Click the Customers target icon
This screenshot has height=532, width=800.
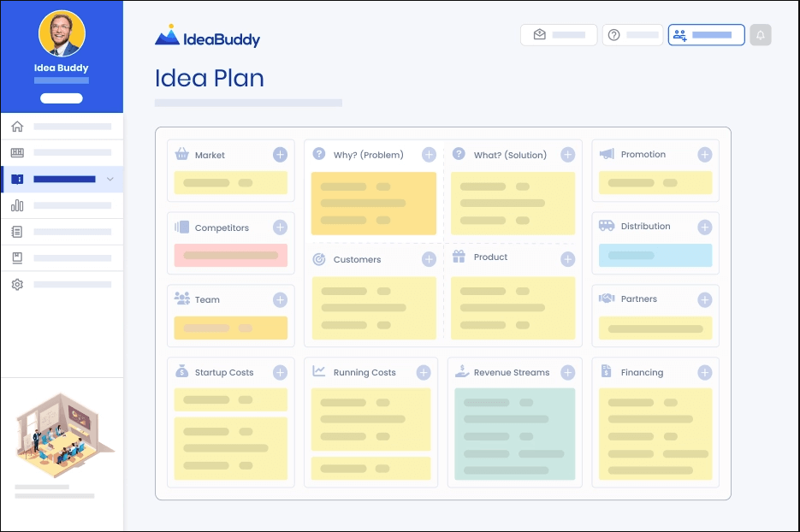pos(319,259)
